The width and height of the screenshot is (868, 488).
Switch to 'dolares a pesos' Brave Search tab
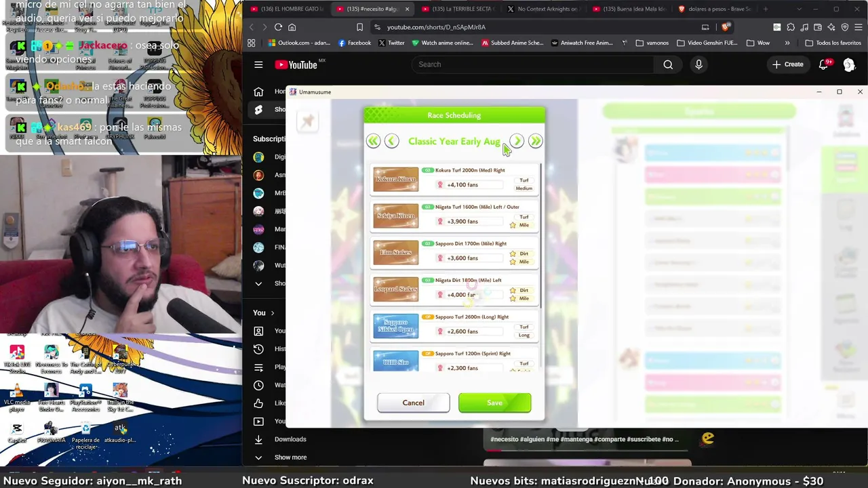715,9
